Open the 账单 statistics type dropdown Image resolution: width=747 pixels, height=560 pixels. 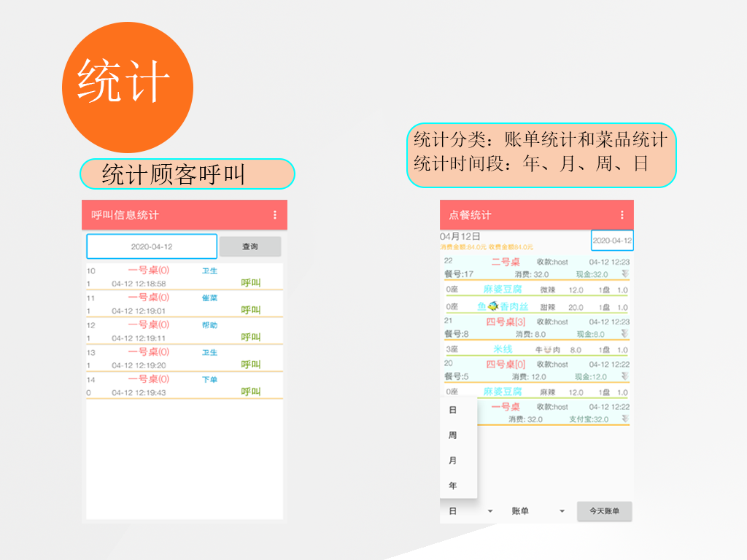coord(562,512)
